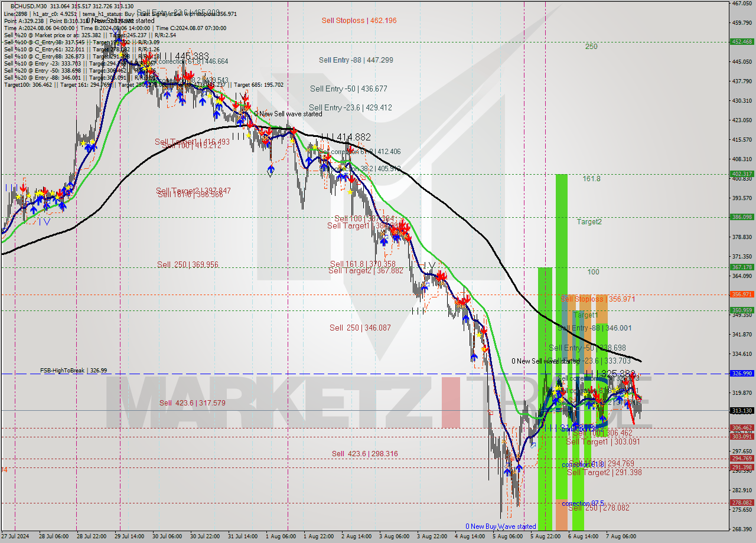Click the 386.098 green price tag
Image resolution: width=756 pixels, height=543 pixels.
(x=742, y=217)
